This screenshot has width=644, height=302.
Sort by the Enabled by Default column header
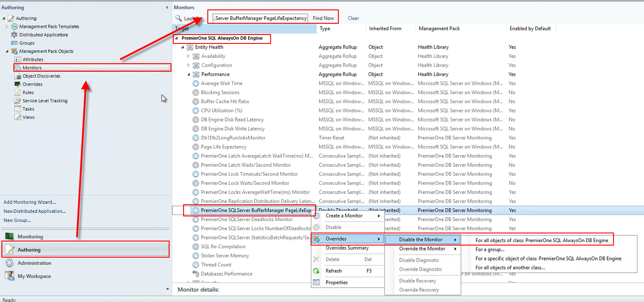(531, 28)
